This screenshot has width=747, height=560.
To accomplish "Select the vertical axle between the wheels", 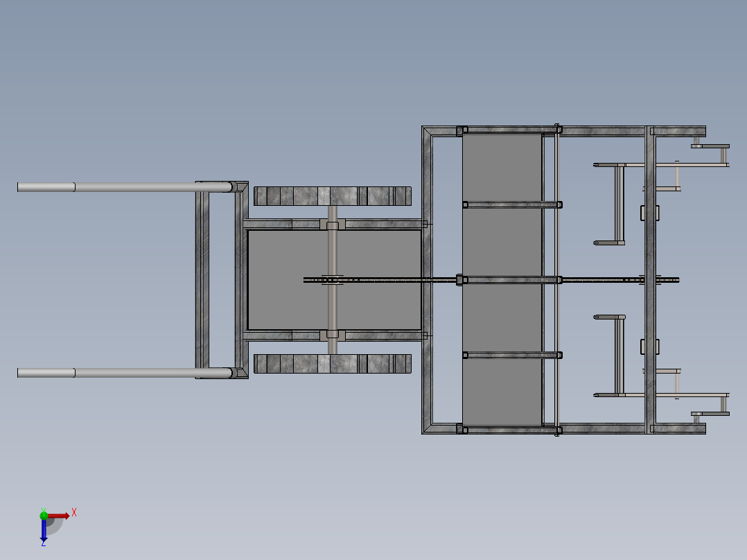I will pyautogui.click(x=333, y=280).
